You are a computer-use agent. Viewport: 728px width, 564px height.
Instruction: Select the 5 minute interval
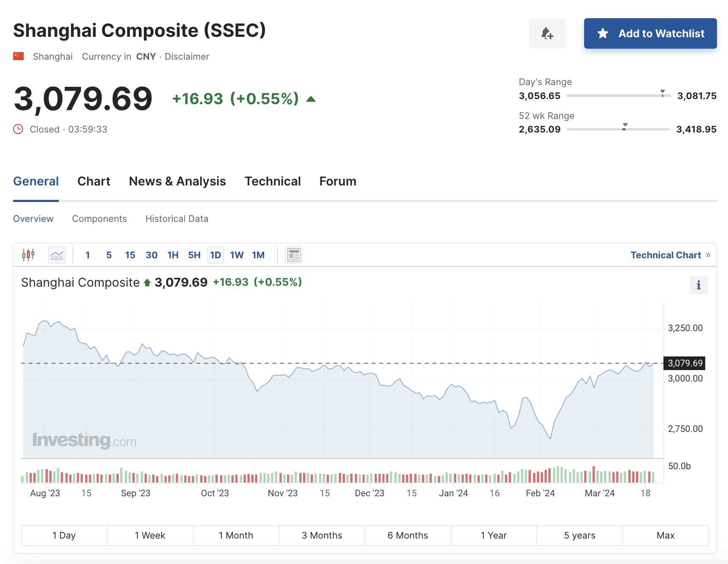(109, 255)
